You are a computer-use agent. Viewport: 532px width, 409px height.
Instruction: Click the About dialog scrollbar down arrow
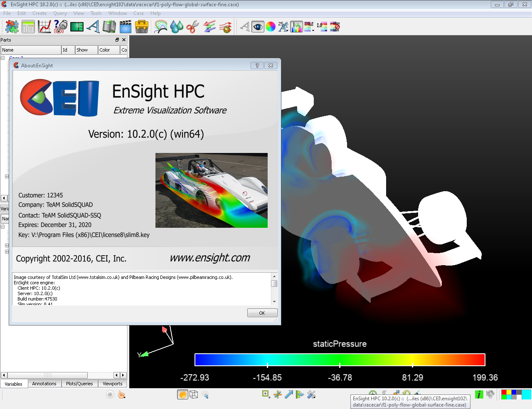tap(274, 302)
